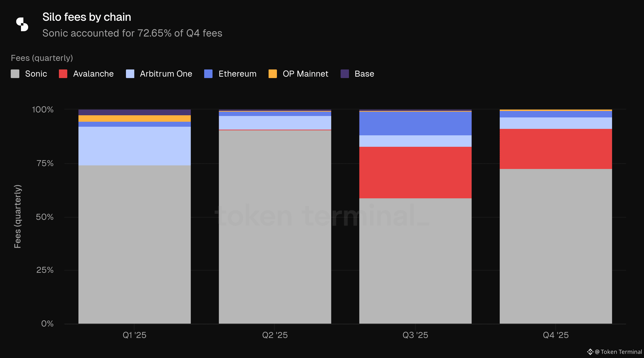Toggle the Sonic legend swatch
Image resolution: width=644 pixels, height=358 pixels.
tap(15, 74)
